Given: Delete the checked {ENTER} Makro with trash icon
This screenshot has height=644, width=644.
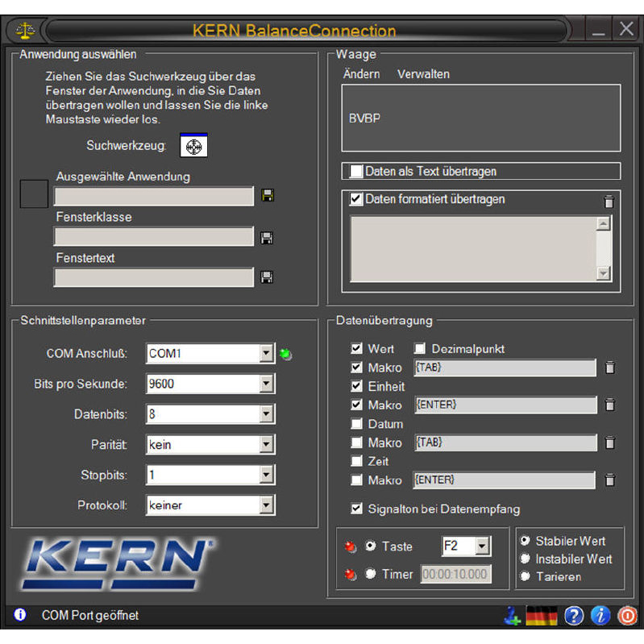Looking at the screenshot, I should pyautogui.click(x=610, y=405).
